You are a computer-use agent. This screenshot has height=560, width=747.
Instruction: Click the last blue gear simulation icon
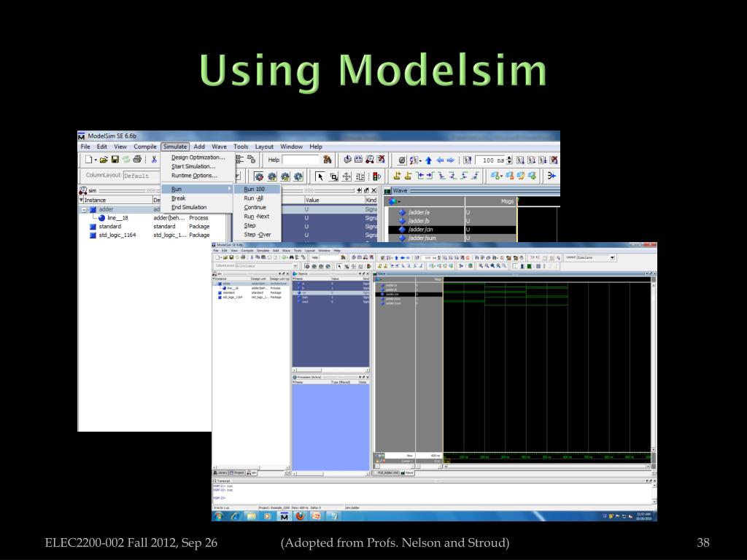coord(298,176)
